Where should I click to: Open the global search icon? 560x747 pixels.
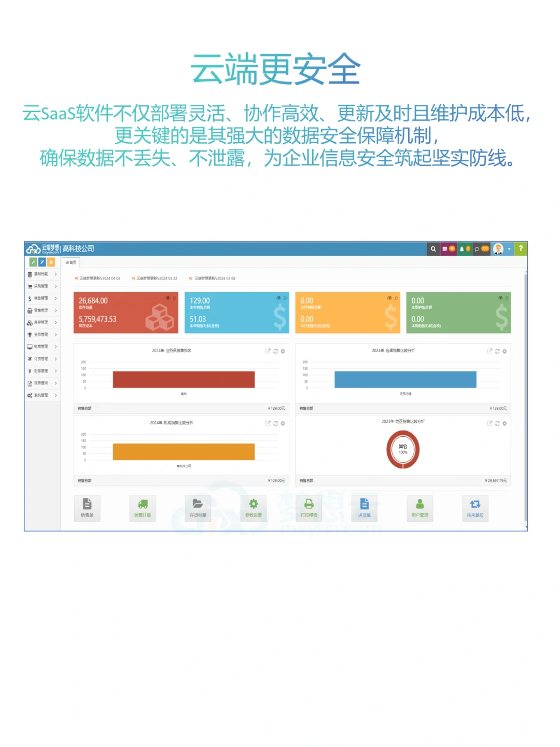pos(433,249)
